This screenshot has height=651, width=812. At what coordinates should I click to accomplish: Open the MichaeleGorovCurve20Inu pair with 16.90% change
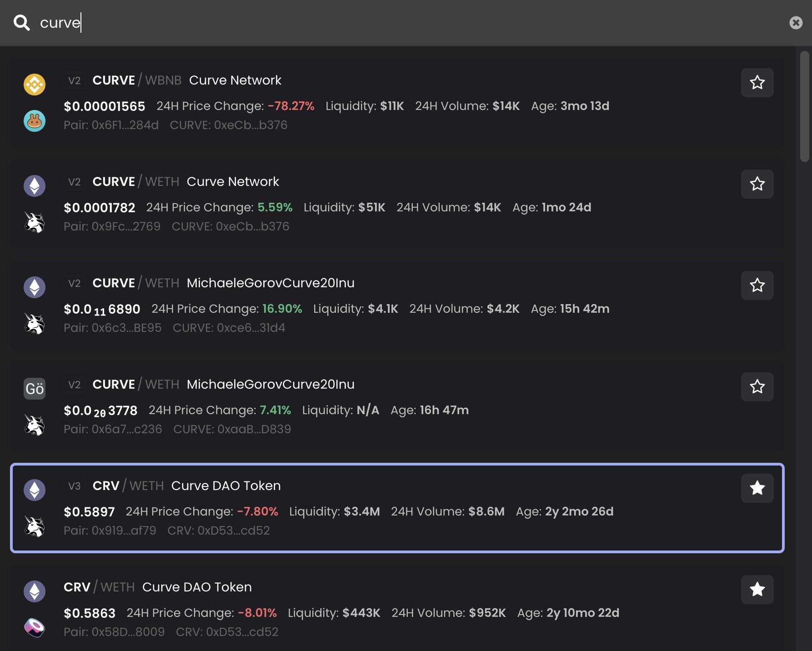[x=397, y=305]
